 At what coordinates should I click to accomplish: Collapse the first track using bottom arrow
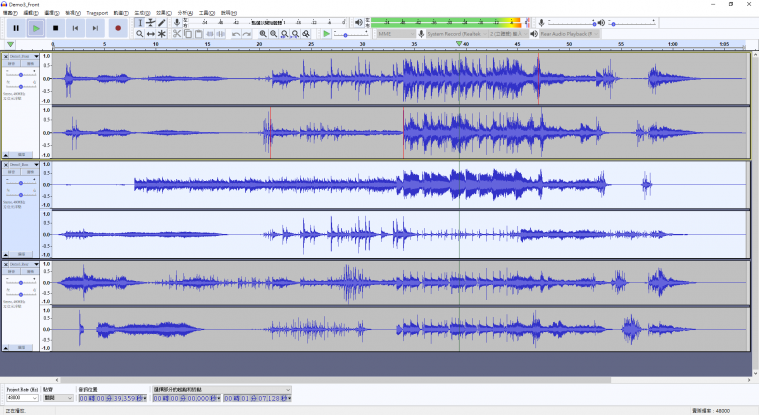pyautogui.click(x=7, y=154)
